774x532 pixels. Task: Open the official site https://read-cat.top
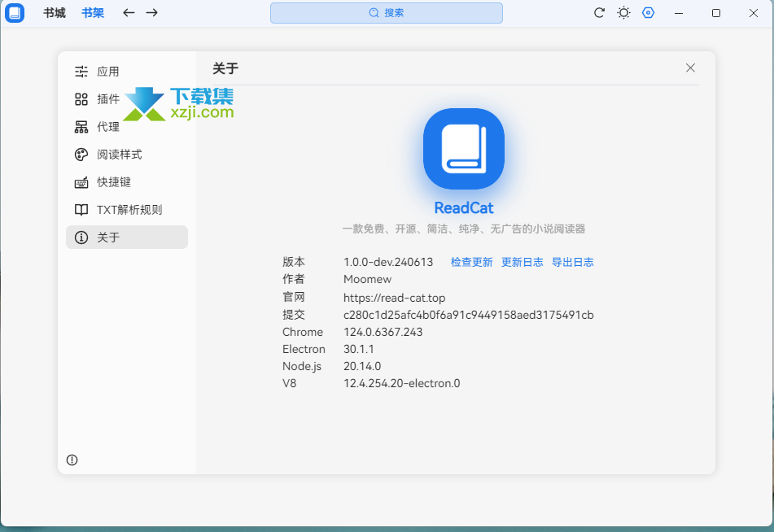point(395,298)
